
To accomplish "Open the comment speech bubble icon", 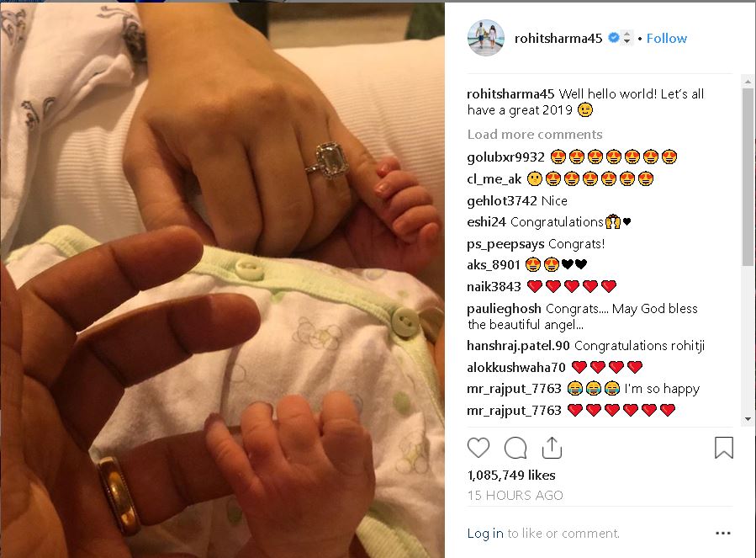I will pos(515,448).
